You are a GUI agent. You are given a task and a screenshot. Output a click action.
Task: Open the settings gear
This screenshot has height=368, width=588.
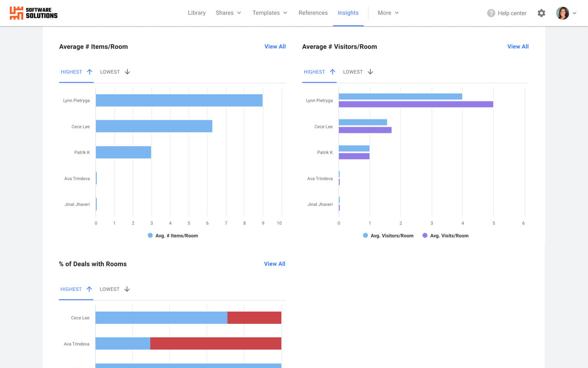541,13
